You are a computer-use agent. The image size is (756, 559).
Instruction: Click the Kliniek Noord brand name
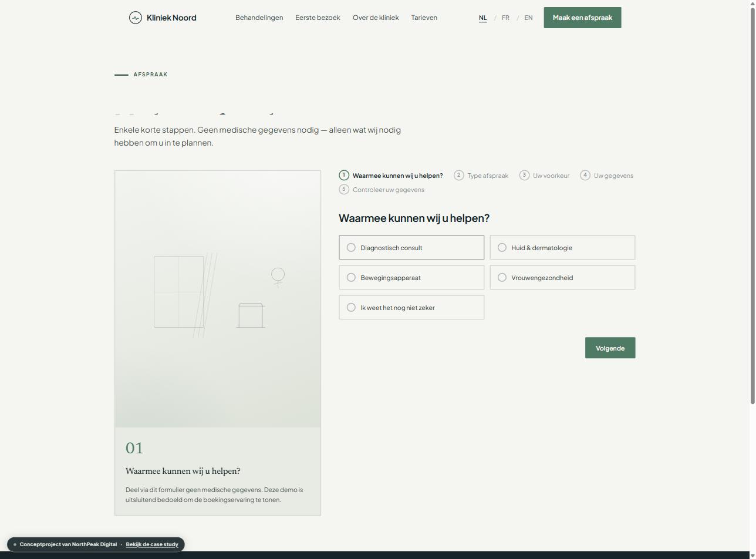[171, 18]
